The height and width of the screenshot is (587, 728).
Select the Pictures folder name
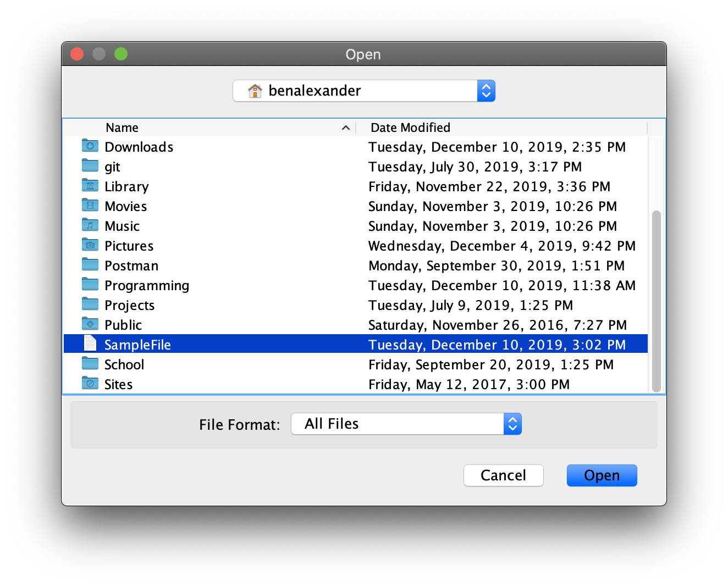pyautogui.click(x=129, y=246)
